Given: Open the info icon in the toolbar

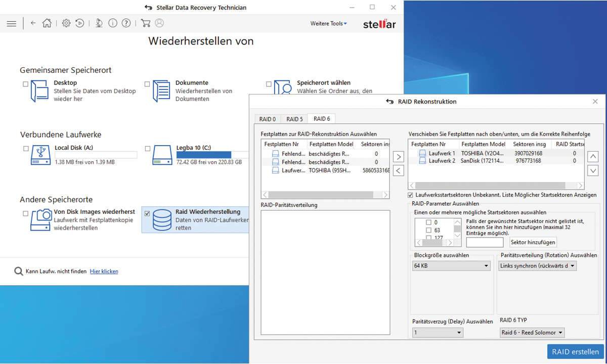Looking at the screenshot, I should (113, 23).
